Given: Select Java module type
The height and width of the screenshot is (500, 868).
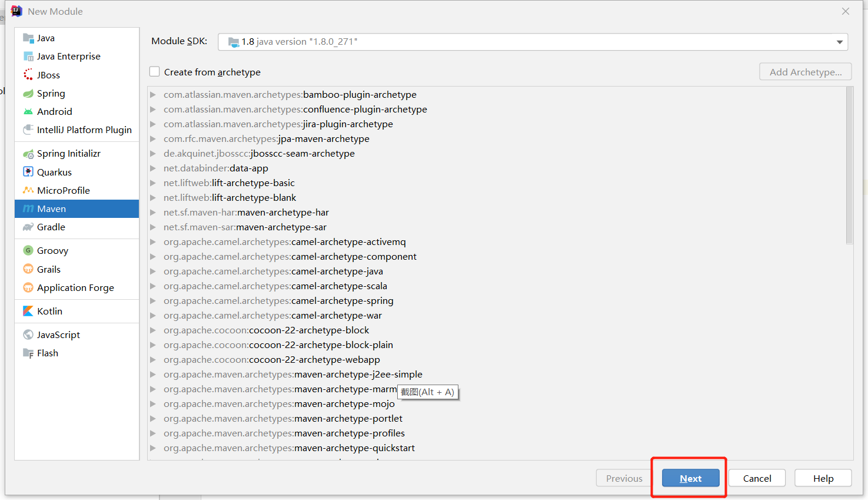Looking at the screenshot, I should tap(77, 38).
